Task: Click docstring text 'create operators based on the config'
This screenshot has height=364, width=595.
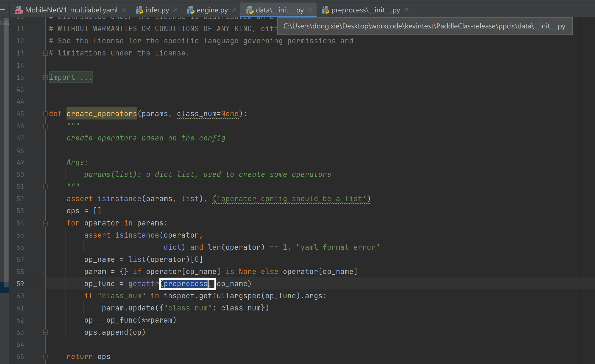Action: tap(146, 138)
